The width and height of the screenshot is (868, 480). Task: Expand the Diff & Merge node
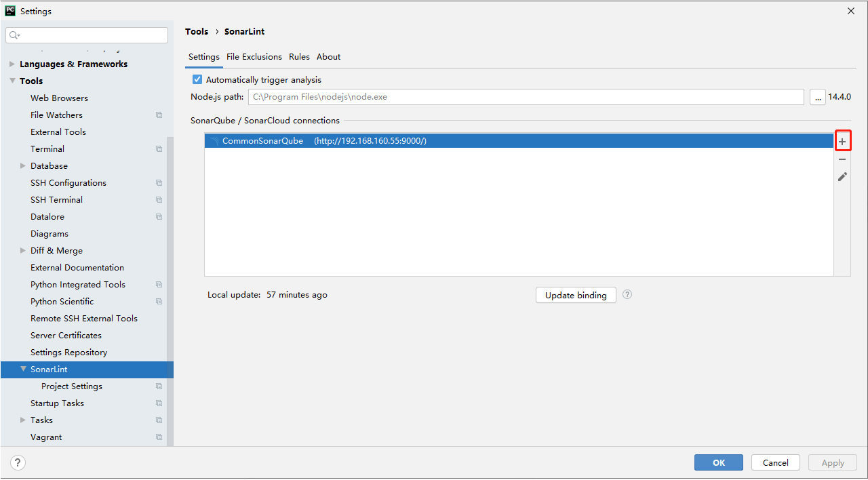(23, 251)
